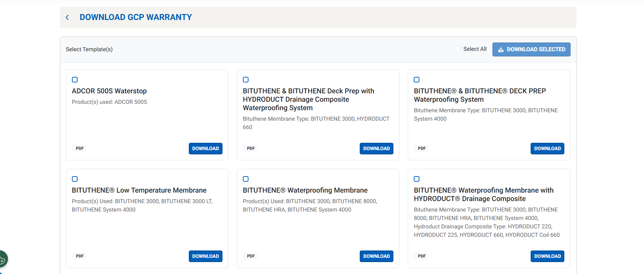Click 'Product(s) used: ADCOR 500S' text
Viewport: 644px width, 274px height.
pyautogui.click(x=109, y=102)
